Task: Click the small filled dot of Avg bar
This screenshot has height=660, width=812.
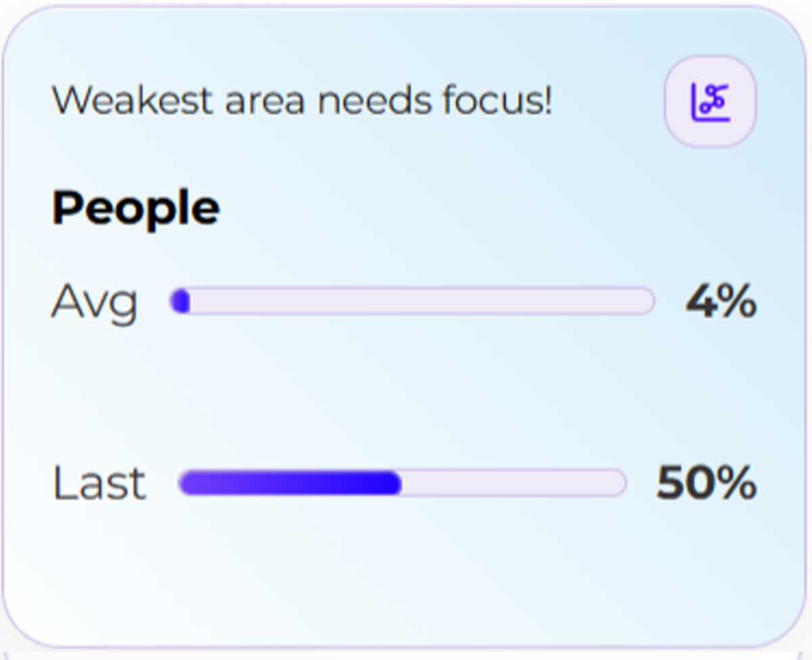Action: [x=181, y=301]
